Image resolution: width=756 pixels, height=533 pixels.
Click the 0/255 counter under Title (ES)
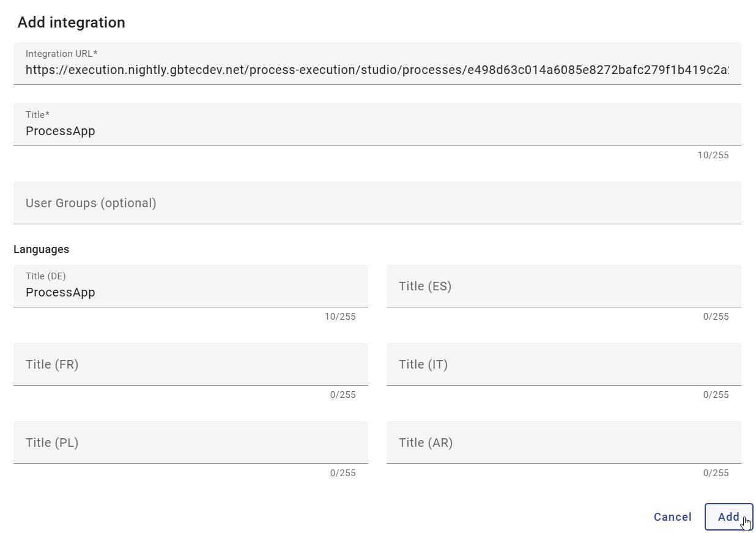[716, 317]
